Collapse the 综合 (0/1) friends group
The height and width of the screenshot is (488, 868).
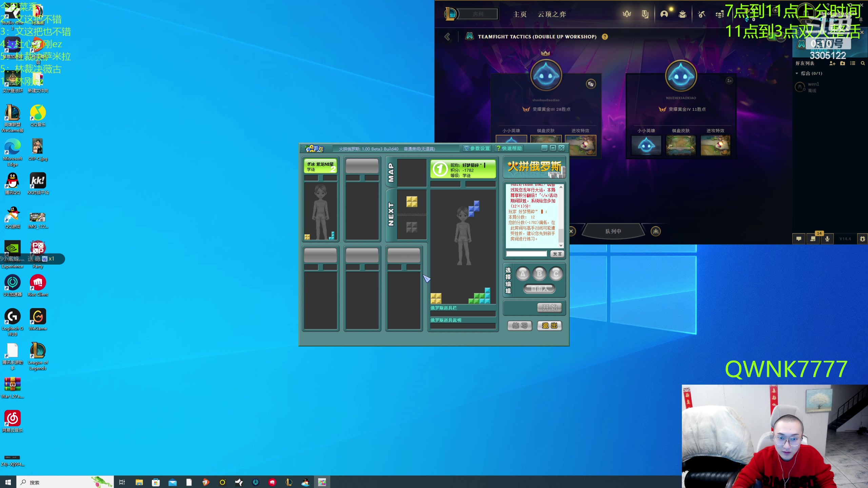(809, 73)
